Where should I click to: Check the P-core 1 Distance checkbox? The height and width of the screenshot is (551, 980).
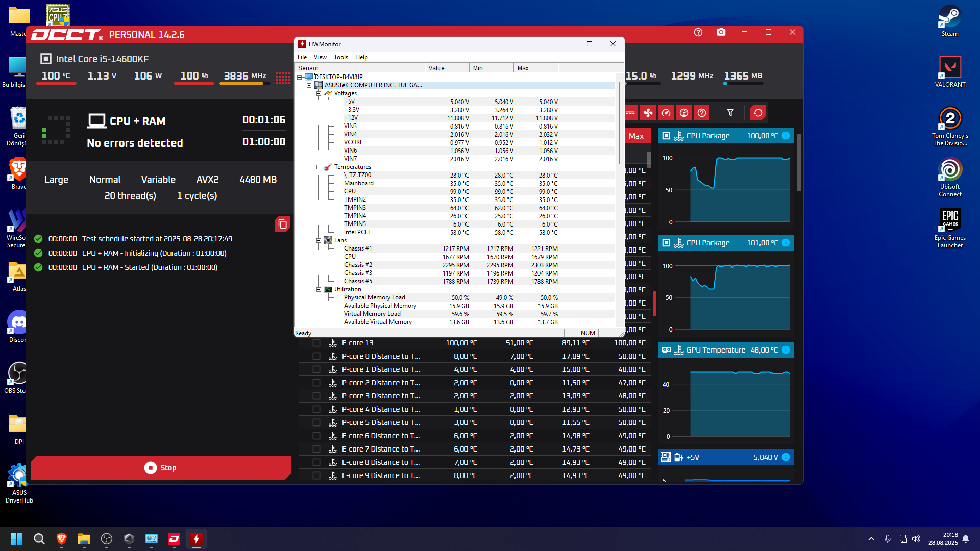pos(316,369)
